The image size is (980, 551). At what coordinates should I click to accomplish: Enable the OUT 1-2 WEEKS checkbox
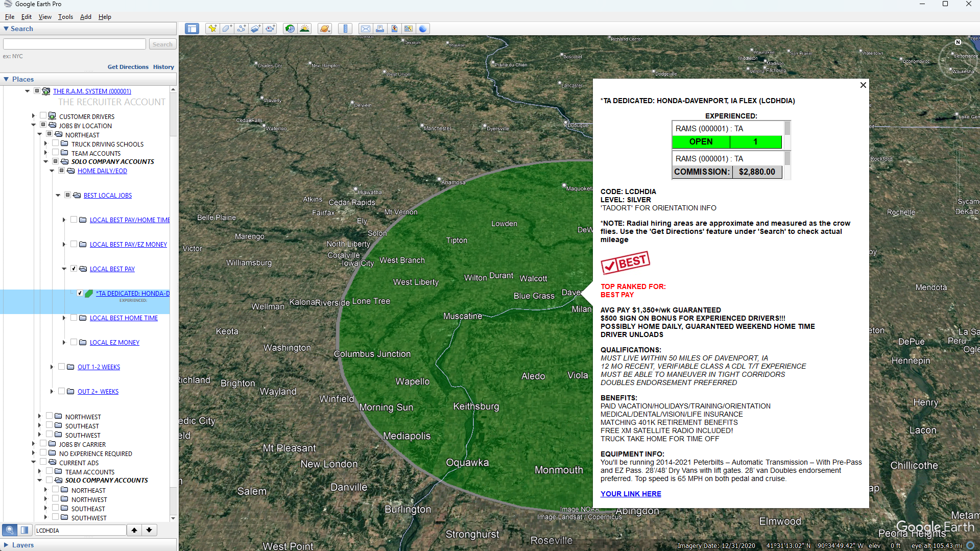tap(62, 367)
